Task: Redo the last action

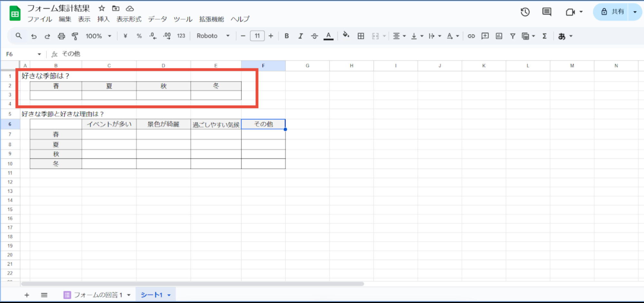Action: pos(47,36)
